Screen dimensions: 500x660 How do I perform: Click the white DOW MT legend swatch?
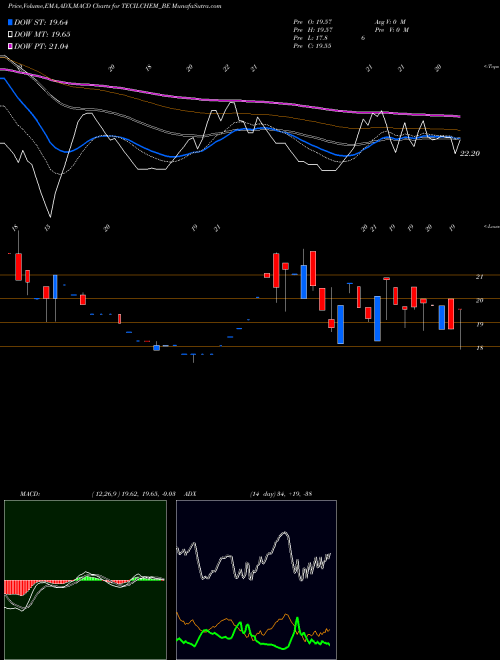[x=10, y=34]
